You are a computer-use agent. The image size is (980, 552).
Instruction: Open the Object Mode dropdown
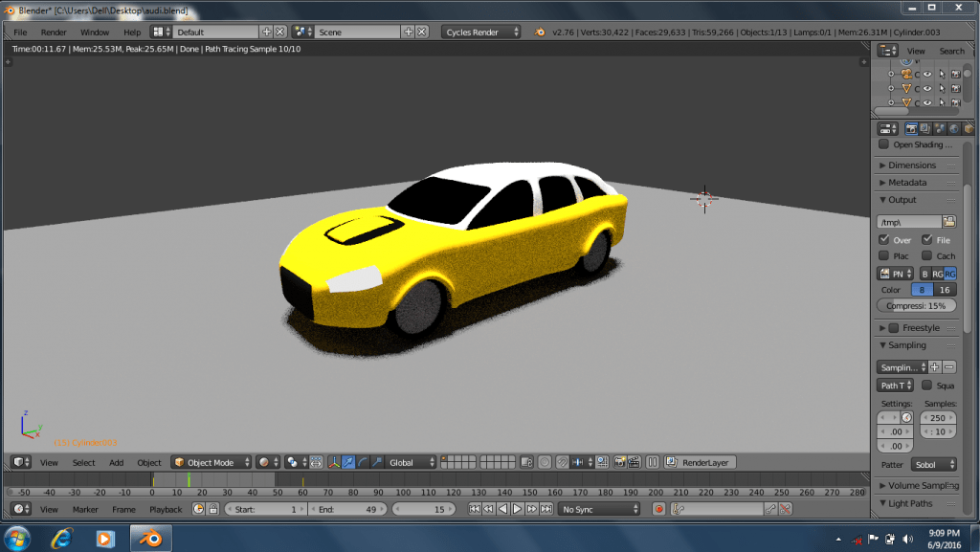tap(211, 462)
